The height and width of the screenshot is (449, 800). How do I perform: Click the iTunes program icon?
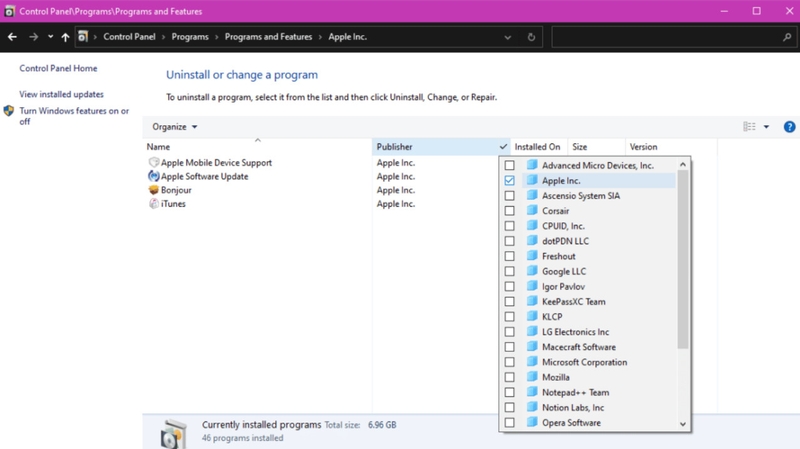click(x=154, y=204)
